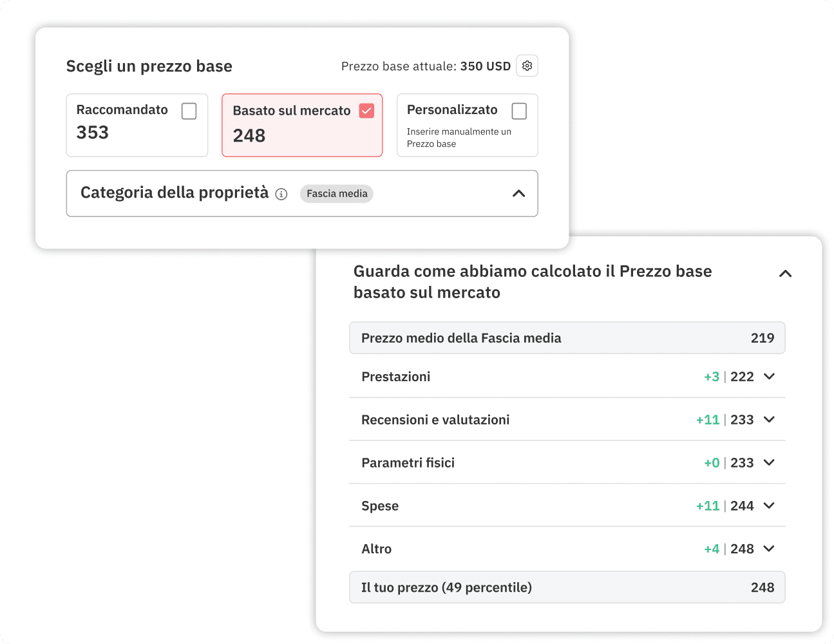Open the settings gear next to Prezzo base attuale
The width and height of the screenshot is (834, 644).
click(x=527, y=66)
